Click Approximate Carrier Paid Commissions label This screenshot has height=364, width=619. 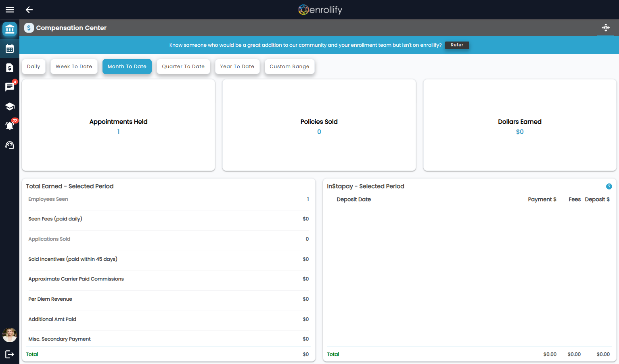[76, 279]
